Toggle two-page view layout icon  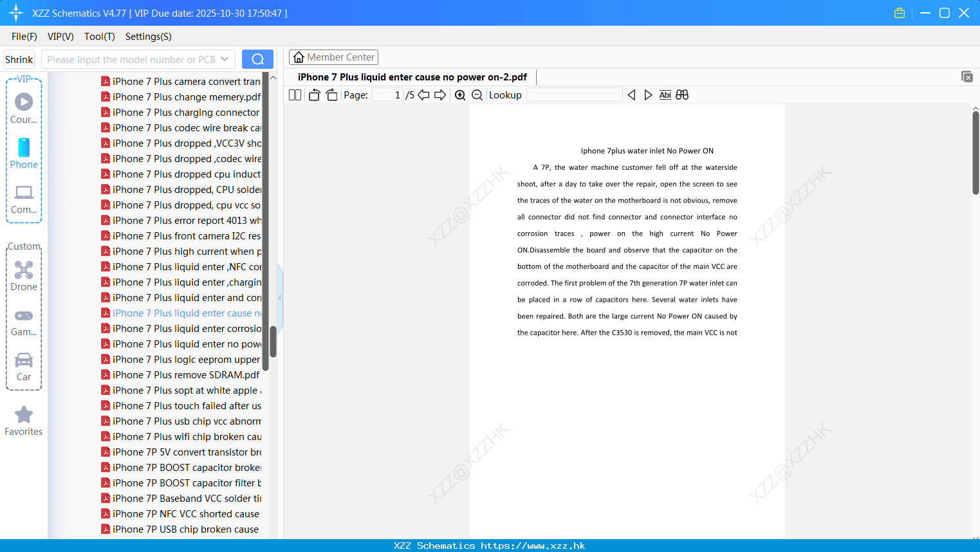click(295, 95)
